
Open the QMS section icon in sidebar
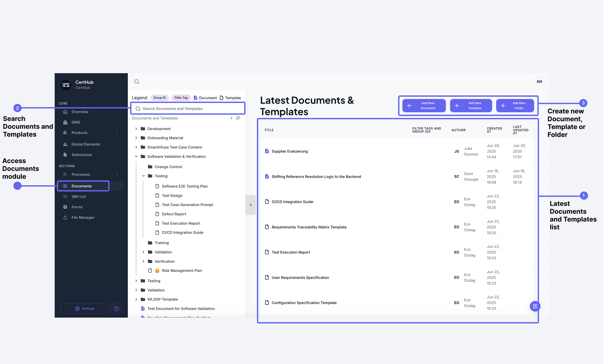coord(66,122)
